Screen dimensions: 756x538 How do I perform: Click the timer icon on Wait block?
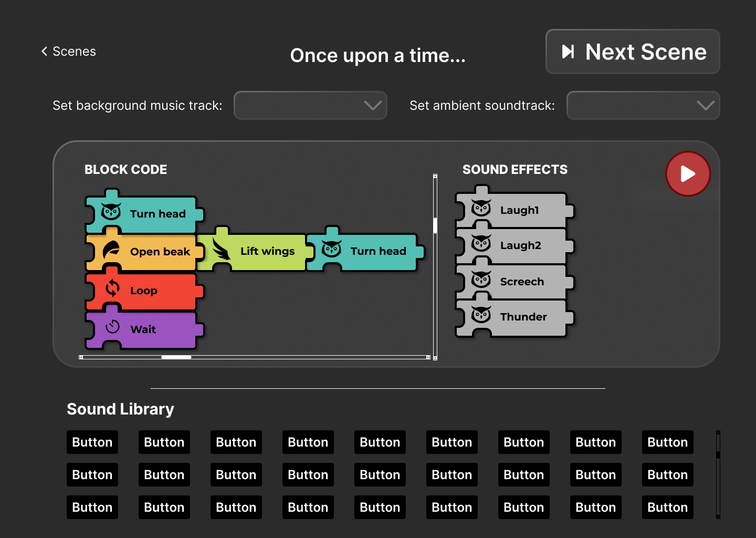tap(112, 327)
